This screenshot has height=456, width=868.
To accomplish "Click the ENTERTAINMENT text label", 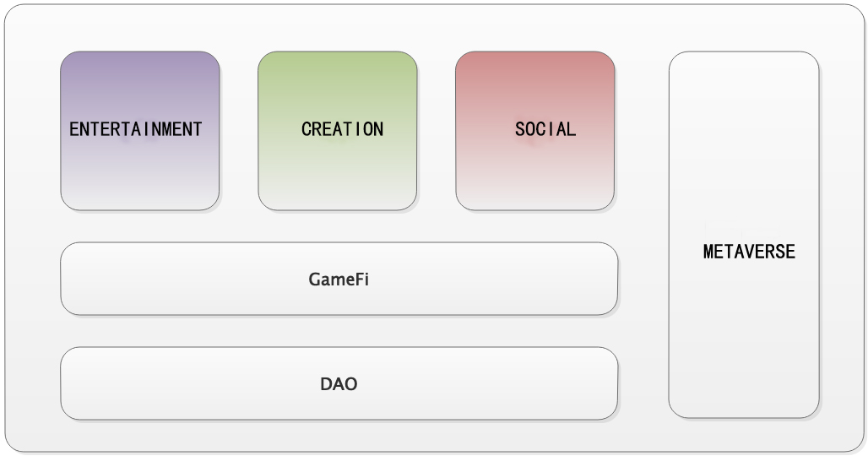I will point(136,129).
